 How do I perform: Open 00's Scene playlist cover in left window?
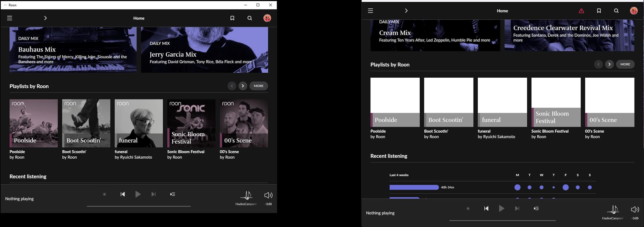click(x=244, y=123)
